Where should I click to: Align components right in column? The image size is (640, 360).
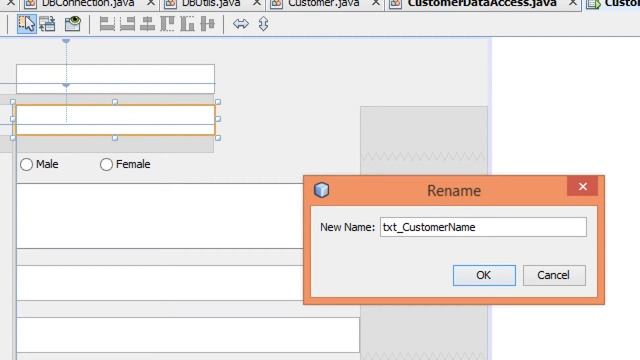127,24
